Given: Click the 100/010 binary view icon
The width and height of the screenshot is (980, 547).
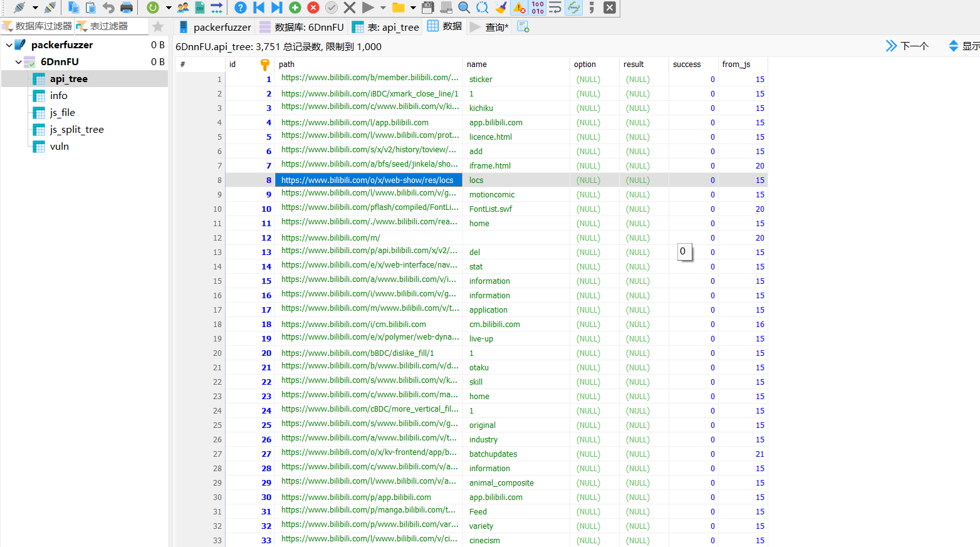Looking at the screenshot, I should tap(538, 8).
